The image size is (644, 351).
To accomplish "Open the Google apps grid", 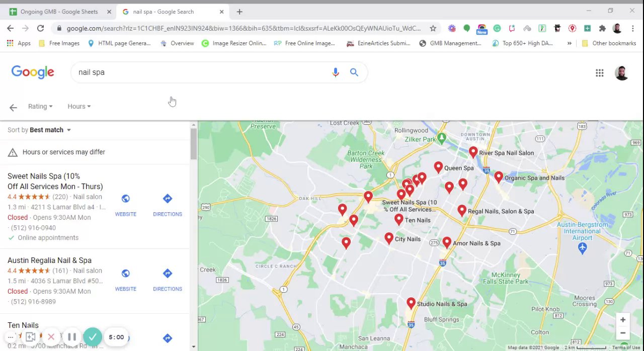I will 600,73.
